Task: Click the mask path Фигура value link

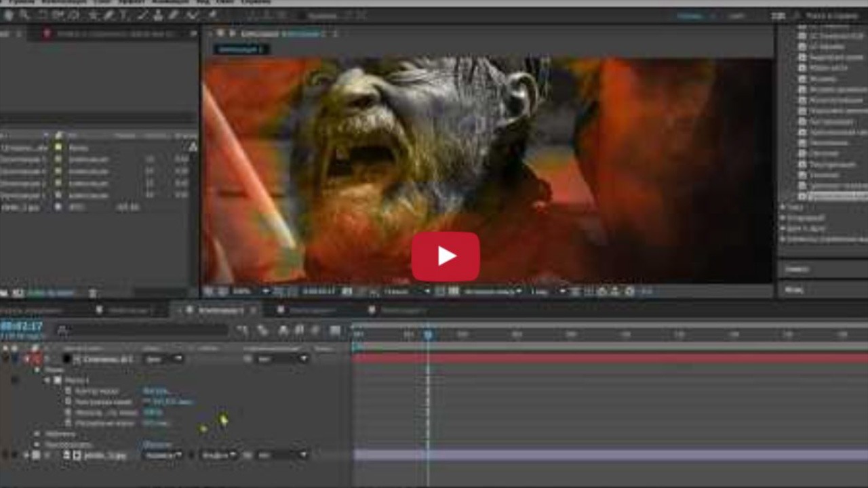Action: 157,391
